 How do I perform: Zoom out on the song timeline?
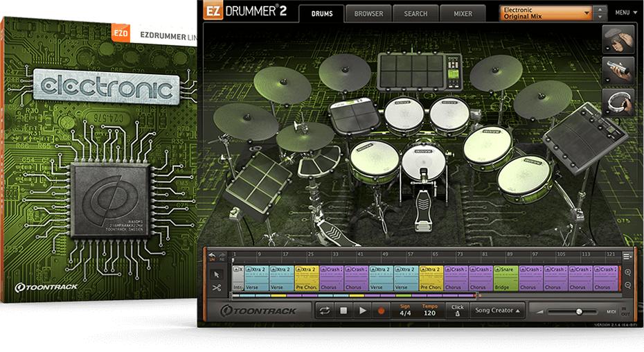click(627, 285)
